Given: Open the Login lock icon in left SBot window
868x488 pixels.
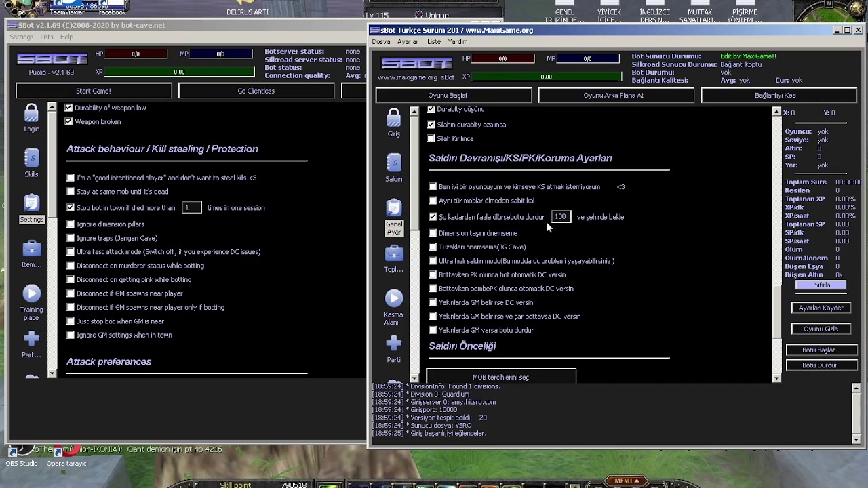Looking at the screenshot, I should tap(31, 113).
